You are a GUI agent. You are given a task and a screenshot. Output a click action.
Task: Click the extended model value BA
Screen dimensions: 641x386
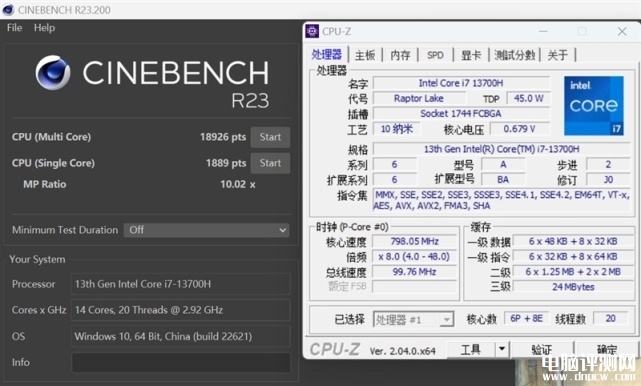click(503, 180)
